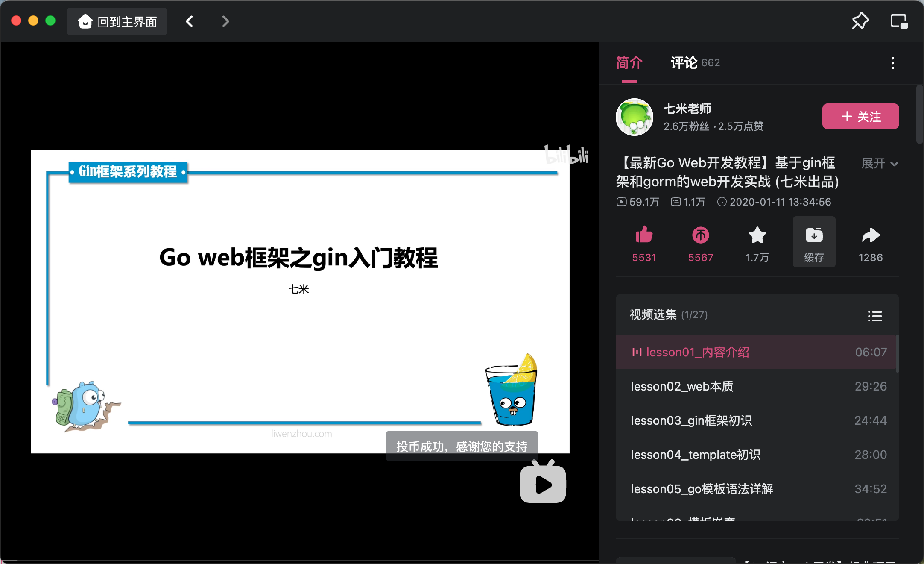Click the 2.6万粉丝 follower count
This screenshot has width=924, height=564.
pos(686,126)
